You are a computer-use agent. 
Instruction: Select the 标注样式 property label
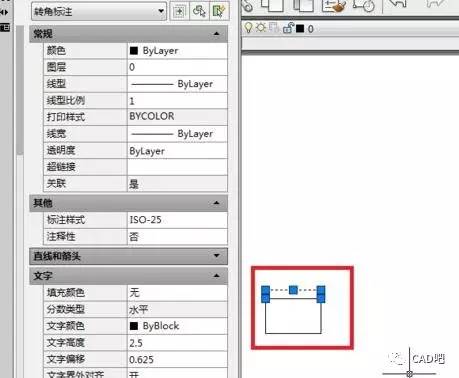(66, 220)
